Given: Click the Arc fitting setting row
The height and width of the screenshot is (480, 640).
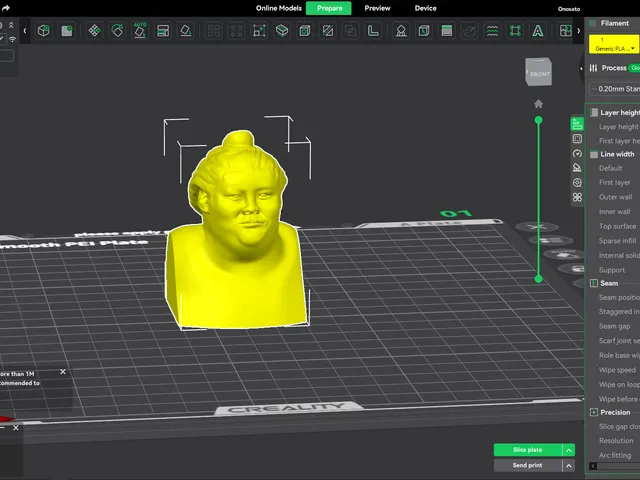Looking at the screenshot, I should click(x=614, y=455).
